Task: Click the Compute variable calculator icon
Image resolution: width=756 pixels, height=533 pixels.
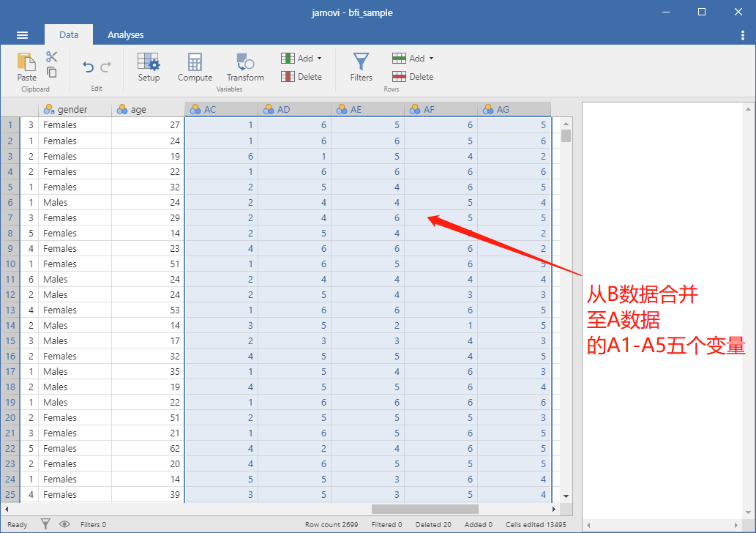Action: (x=195, y=67)
